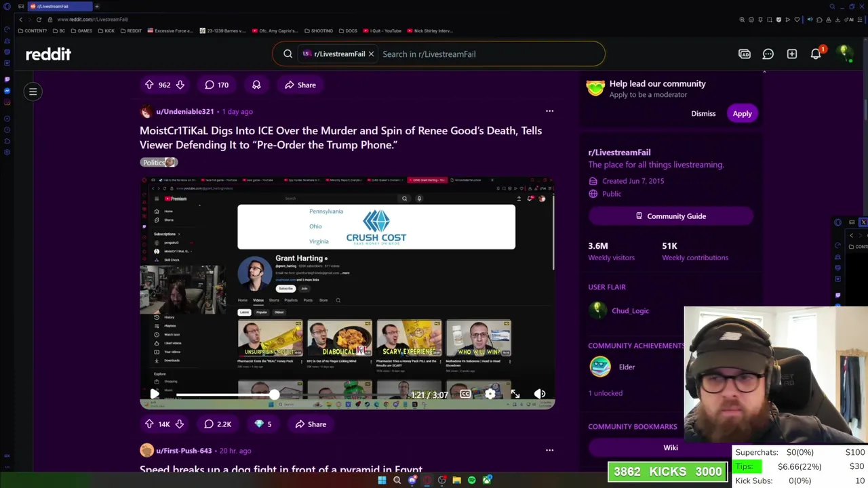Open the Reddit left sidebar hamburger menu
The image size is (868, 488).
33,91
